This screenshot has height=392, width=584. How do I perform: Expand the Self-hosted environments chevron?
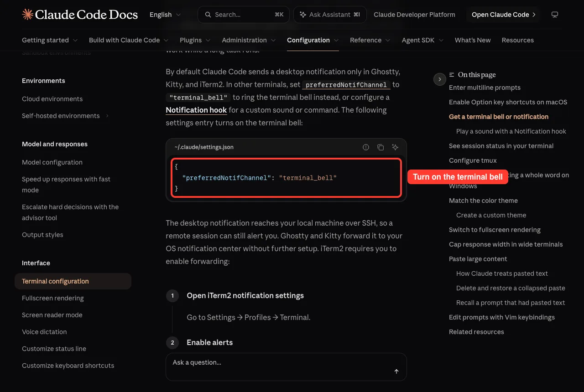(107, 116)
